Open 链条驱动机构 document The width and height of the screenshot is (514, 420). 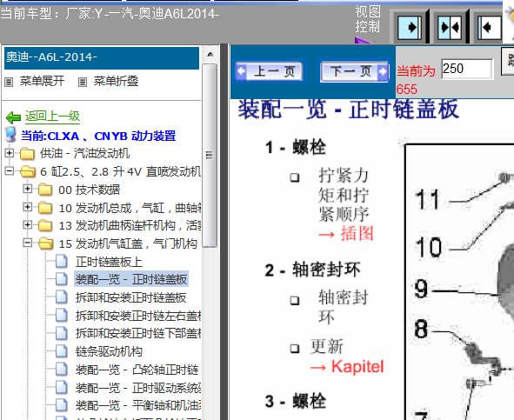109,351
